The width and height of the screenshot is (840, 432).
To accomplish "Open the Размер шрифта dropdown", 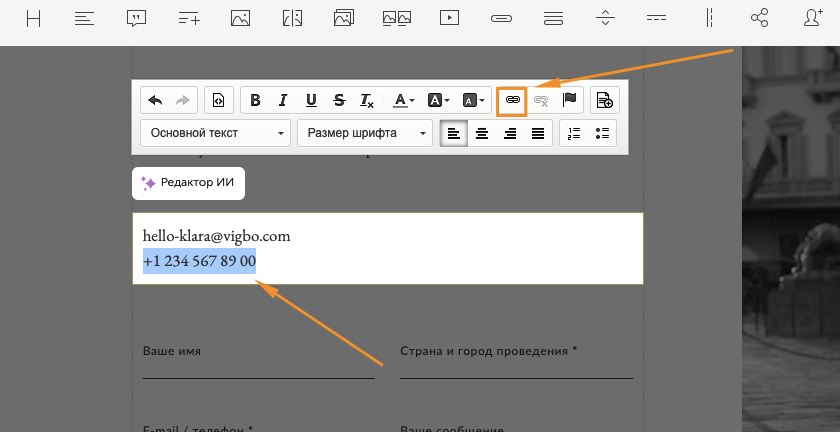I will (365, 133).
